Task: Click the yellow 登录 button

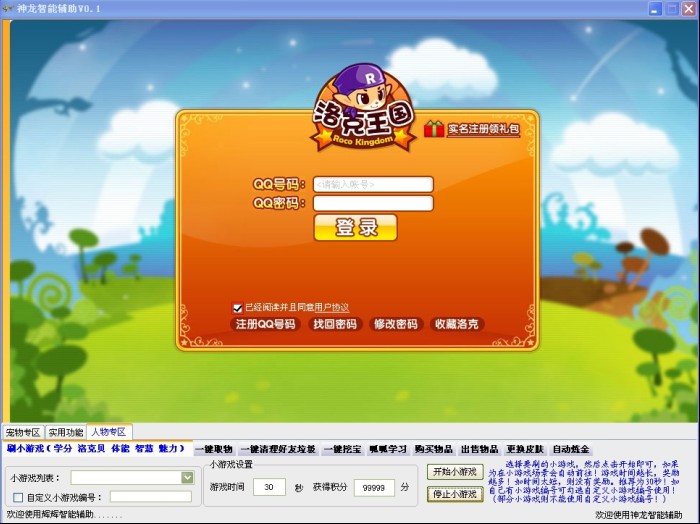Action: 355,228
